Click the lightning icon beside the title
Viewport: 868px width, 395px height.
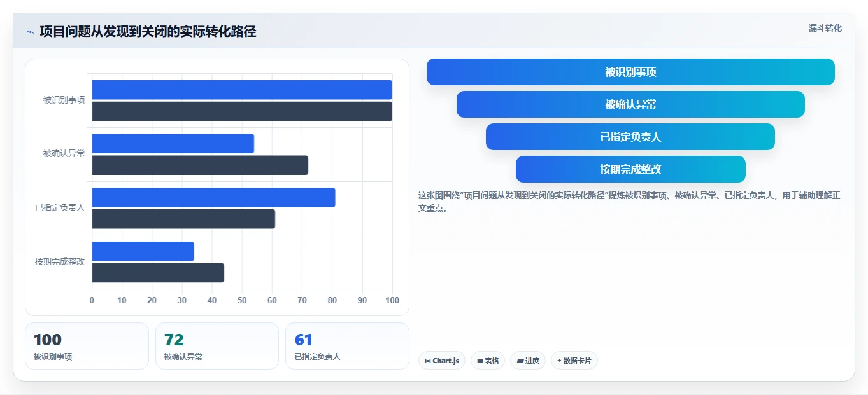pos(30,32)
